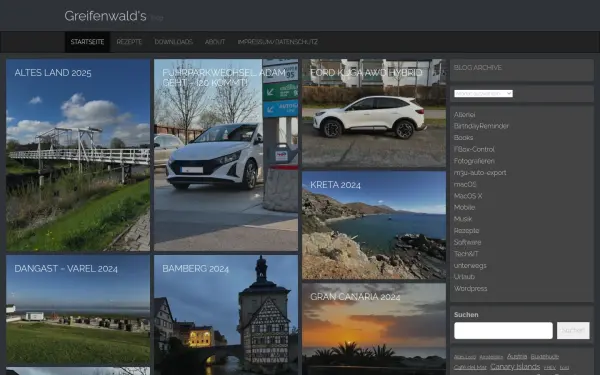Open the Fuhrparkwechsel Adam geht post tile
This screenshot has height=375, width=600.
(x=226, y=155)
